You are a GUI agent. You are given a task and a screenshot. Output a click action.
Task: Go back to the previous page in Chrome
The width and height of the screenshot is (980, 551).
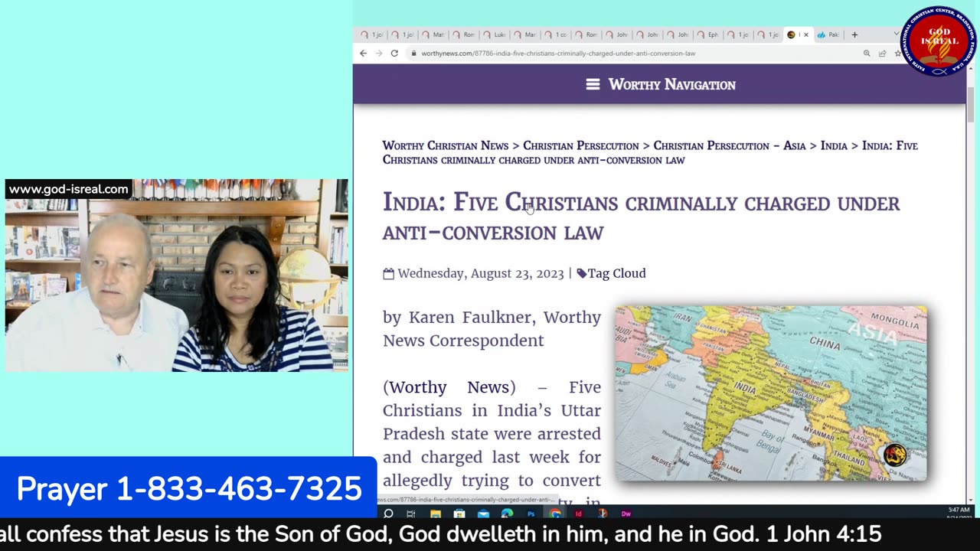pyautogui.click(x=363, y=54)
